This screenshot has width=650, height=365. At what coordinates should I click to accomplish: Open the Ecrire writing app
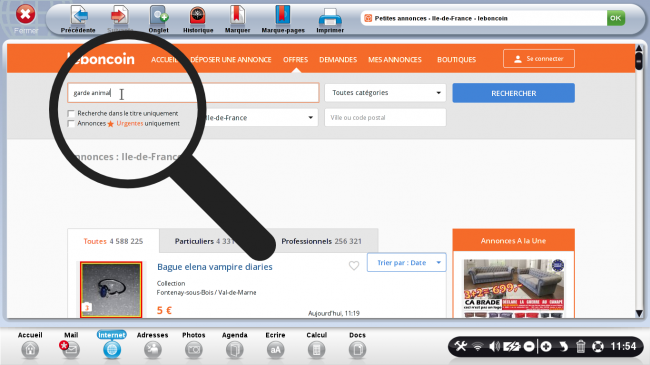[x=275, y=345]
